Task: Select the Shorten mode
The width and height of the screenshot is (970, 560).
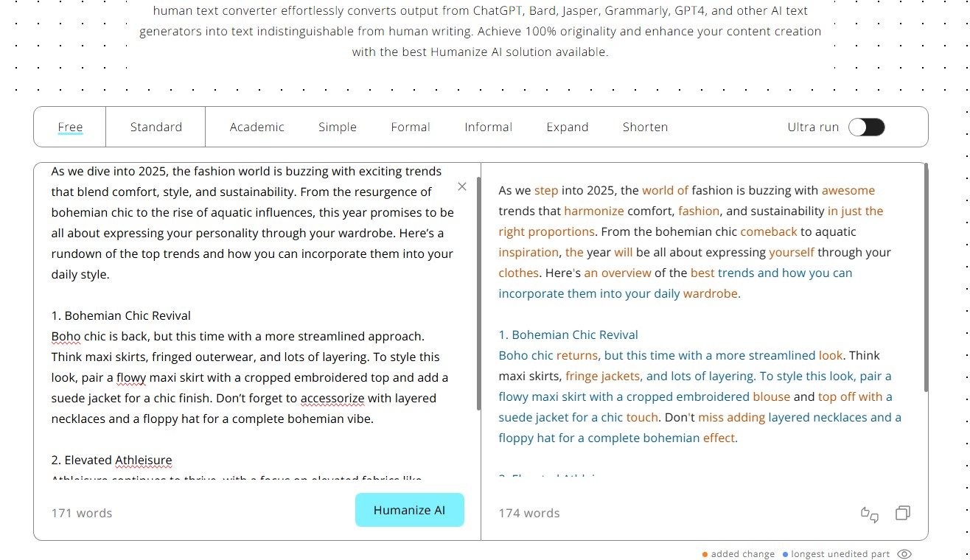Action: (x=645, y=127)
